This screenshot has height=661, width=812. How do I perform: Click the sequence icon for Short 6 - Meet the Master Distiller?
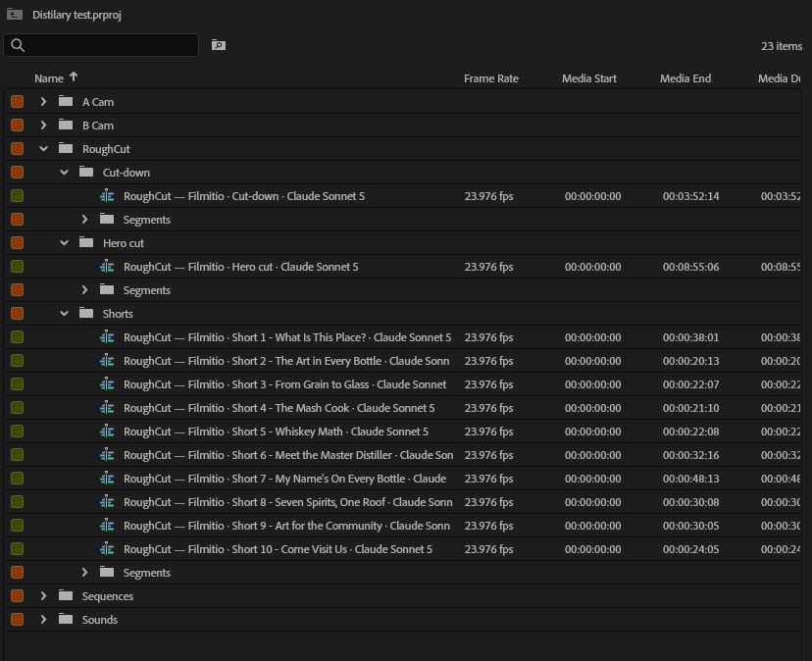107,455
